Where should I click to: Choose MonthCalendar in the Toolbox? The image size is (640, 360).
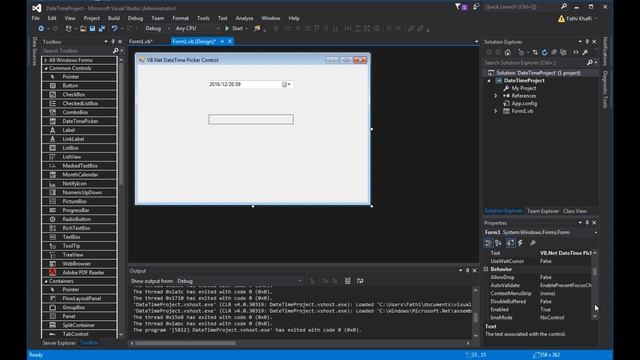point(79,175)
